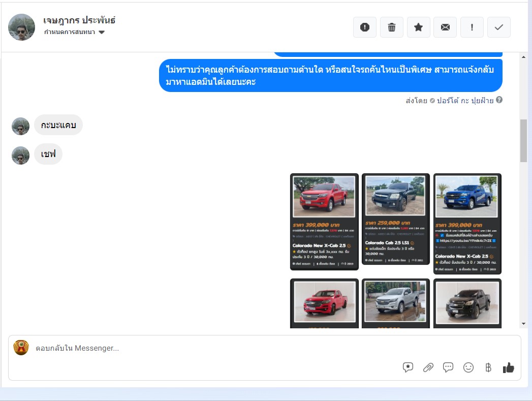Open sender link ปอร์โต้ กะ ปุยฝ้าย
The image size is (532, 401).
coord(465,101)
